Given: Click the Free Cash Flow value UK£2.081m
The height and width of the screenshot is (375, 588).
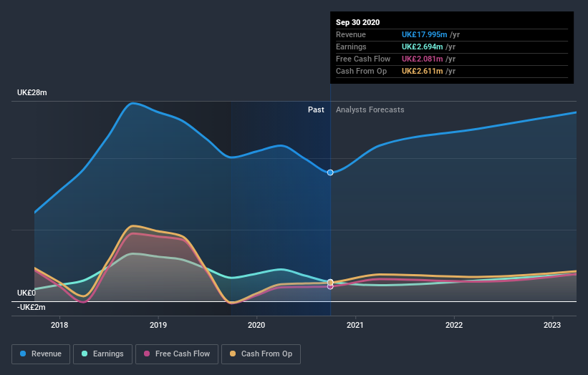Looking at the screenshot, I should coord(423,59).
